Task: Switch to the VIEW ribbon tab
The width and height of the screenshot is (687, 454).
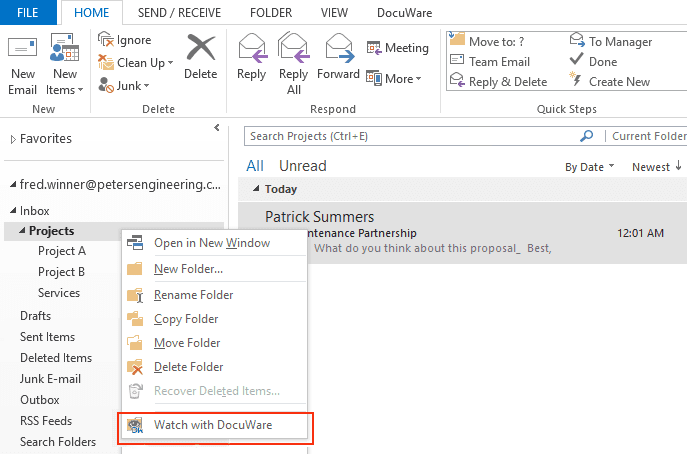Action: pos(334,13)
